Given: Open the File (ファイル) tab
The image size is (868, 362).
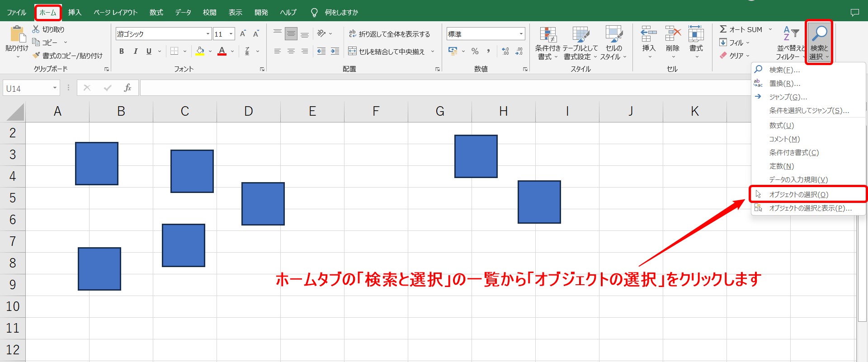Looking at the screenshot, I should [x=17, y=12].
